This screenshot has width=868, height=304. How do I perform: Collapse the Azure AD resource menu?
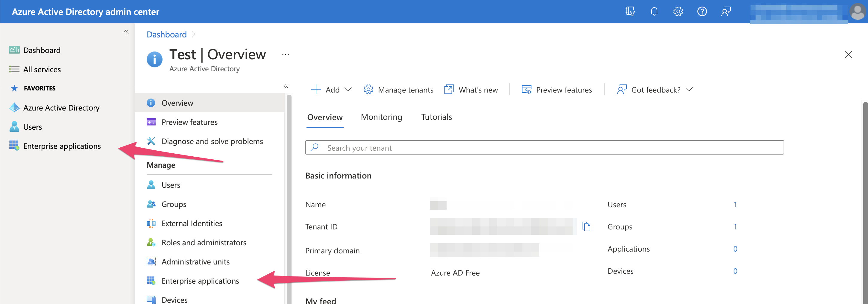pos(286,86)
